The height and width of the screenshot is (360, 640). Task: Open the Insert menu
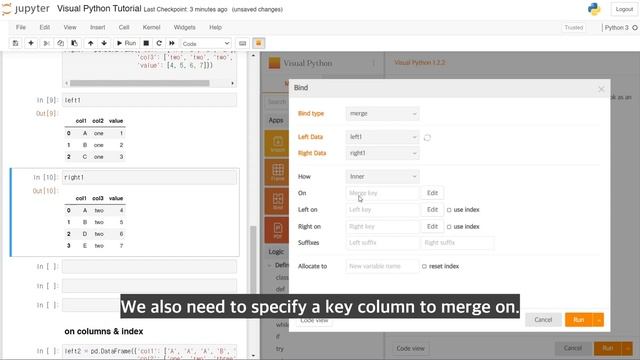coord(98,27)
